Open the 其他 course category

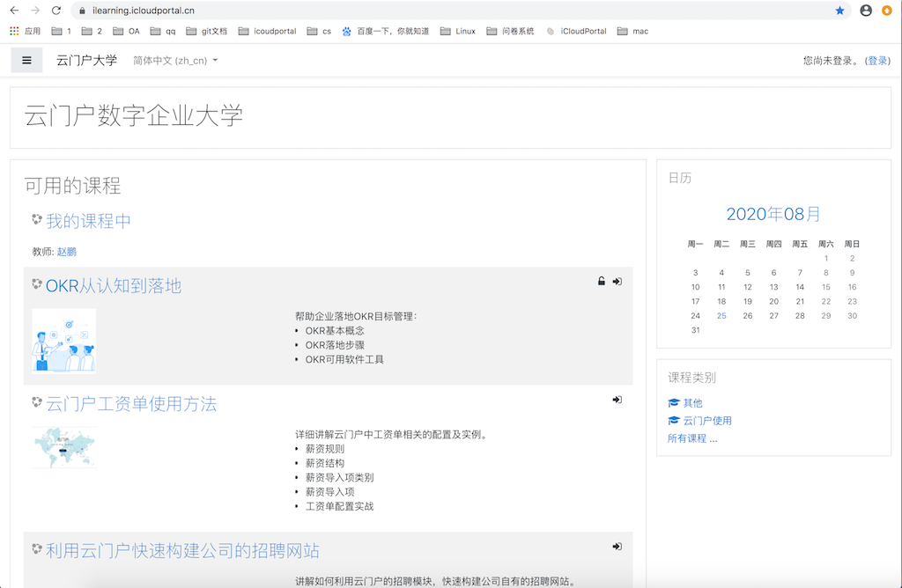692,402
